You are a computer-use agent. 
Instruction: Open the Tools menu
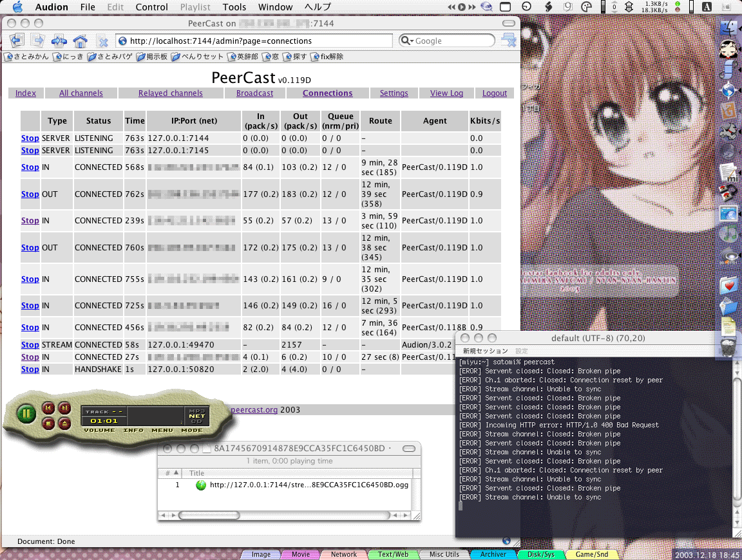pyautogui.click(x=234, y=7)
